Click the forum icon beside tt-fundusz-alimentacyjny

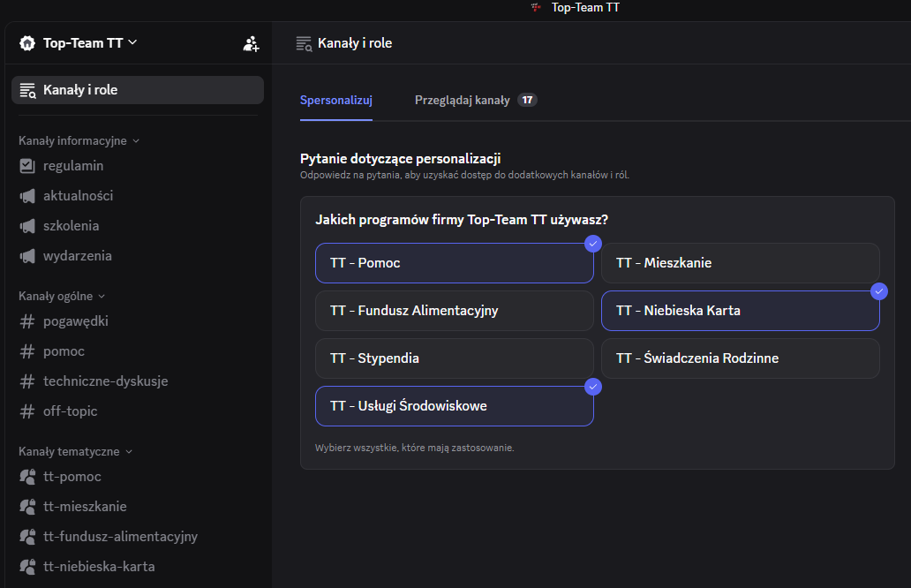[x=27, y=536]
